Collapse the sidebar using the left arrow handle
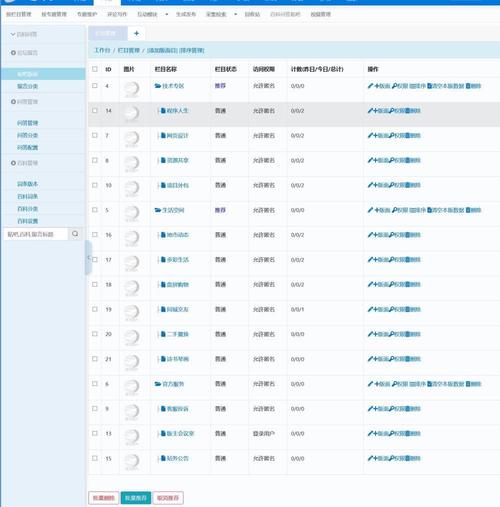This screenshot has height=507, width=500. tap(88, 257)
